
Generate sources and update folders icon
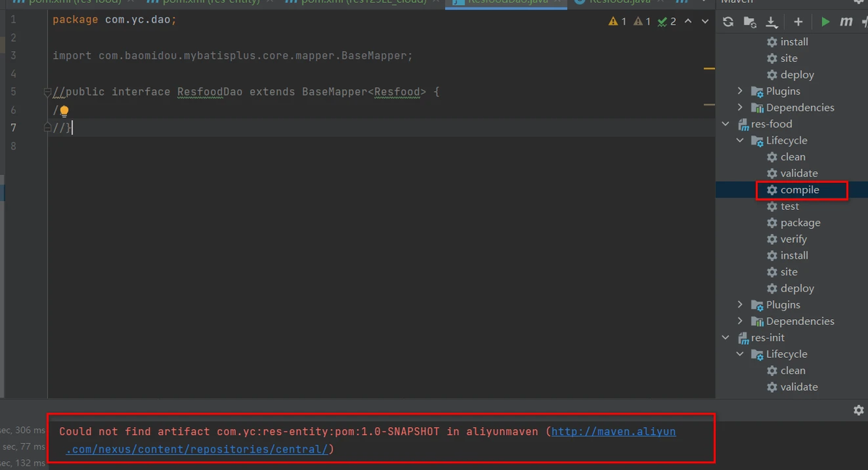[x=749, y=22]
